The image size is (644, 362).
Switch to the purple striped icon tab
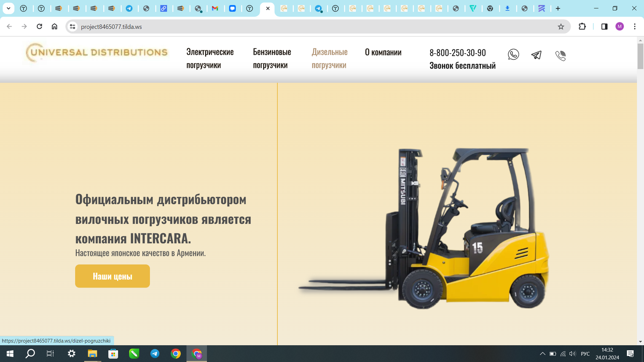coord(541,9)
